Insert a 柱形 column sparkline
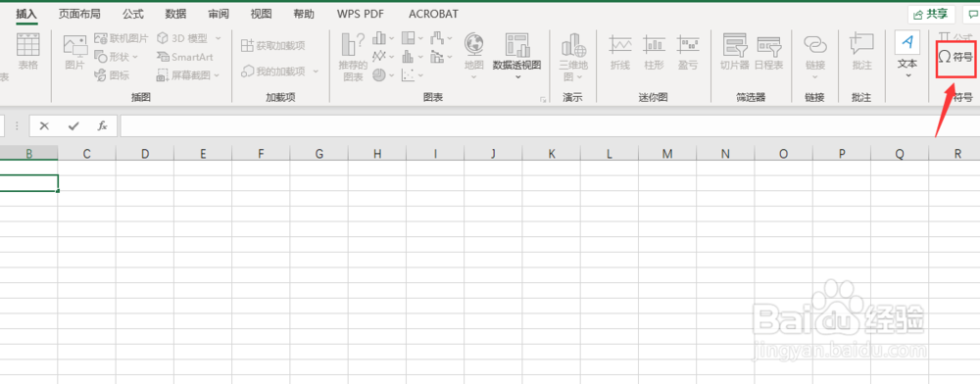The image size is (980, 384). pos(654,51)
